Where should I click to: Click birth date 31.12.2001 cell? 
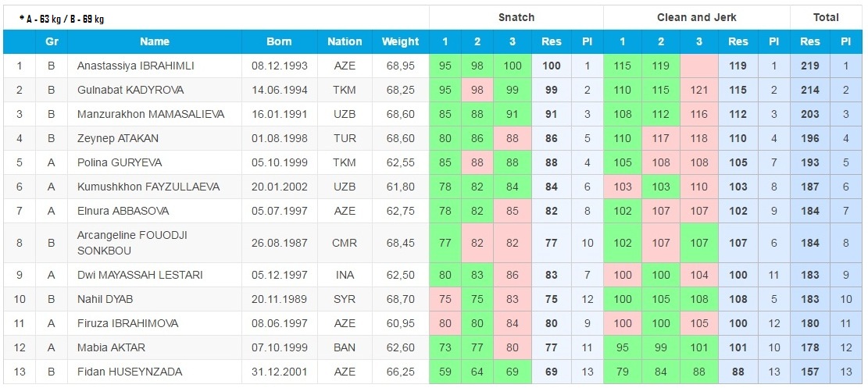point(279,372)
